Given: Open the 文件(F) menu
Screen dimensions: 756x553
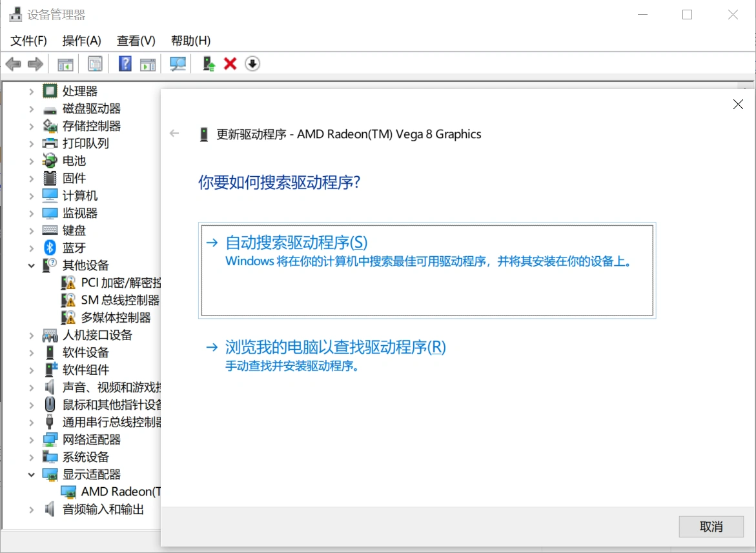Looking at the screenshot, I should [x=28, y=41].
